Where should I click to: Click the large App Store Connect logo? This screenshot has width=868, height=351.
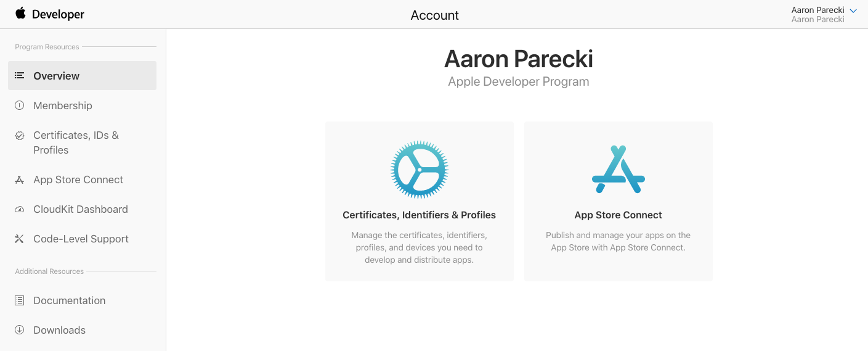click(618, 170)
